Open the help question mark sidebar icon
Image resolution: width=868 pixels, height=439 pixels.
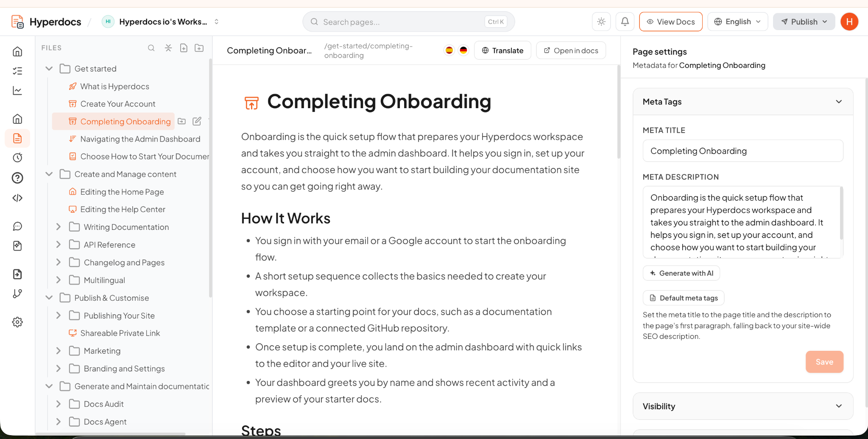pos(17,178)
